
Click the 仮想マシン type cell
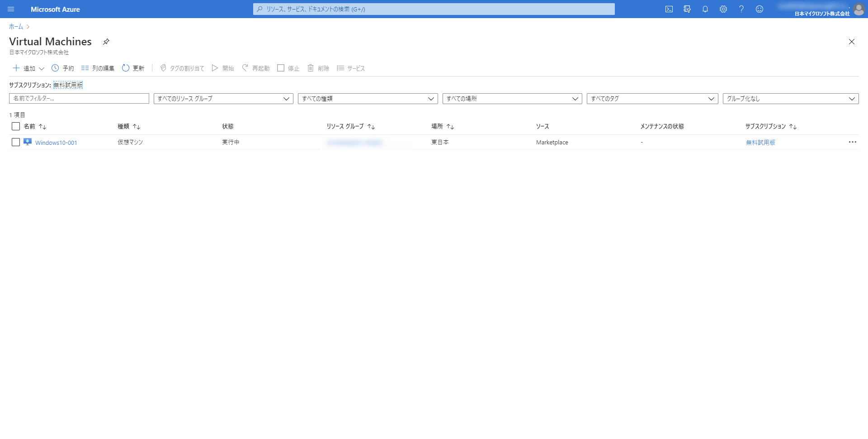point(130,142)
